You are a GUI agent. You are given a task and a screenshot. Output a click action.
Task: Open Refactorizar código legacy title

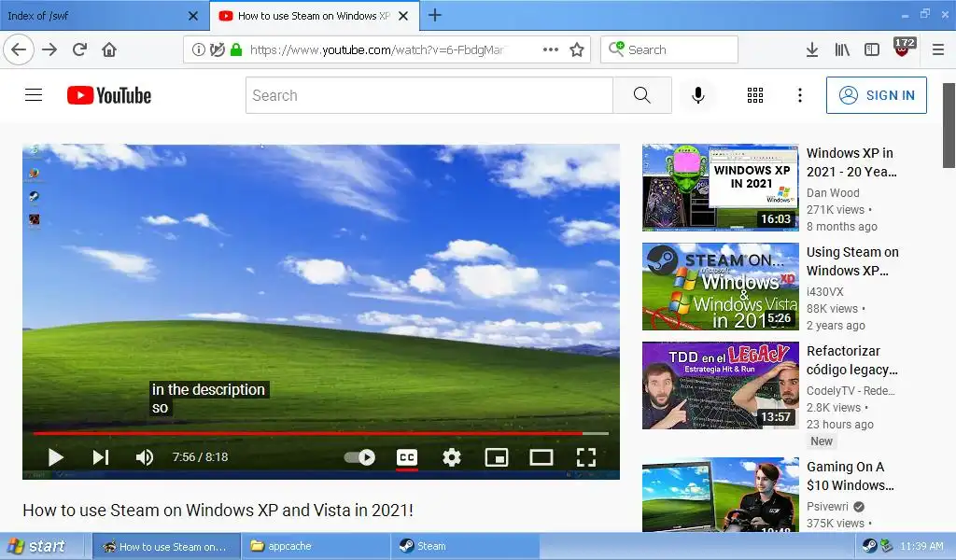852,360
